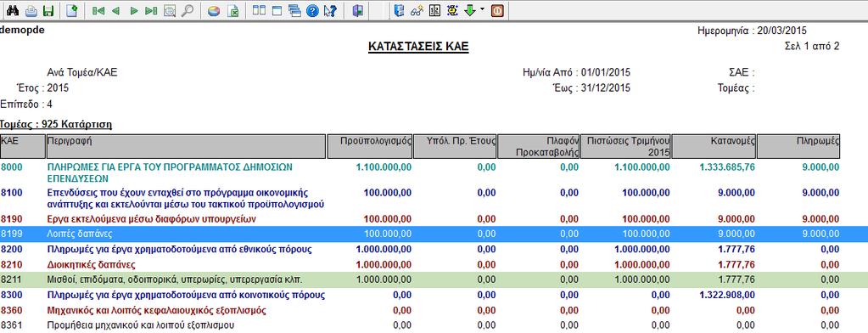Click the start date 01/01/2015
The height and width of the screenshot is (333, 868).
point(606,72)
